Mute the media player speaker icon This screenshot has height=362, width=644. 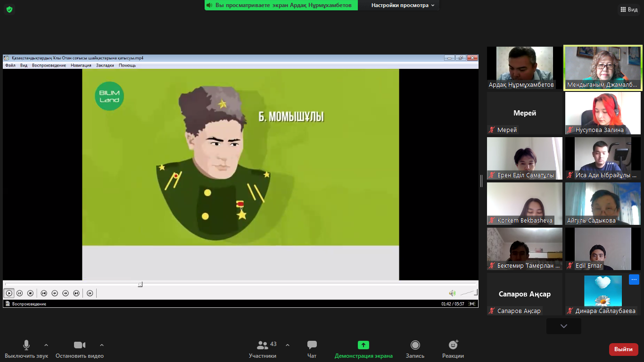[x=452, y=293]
